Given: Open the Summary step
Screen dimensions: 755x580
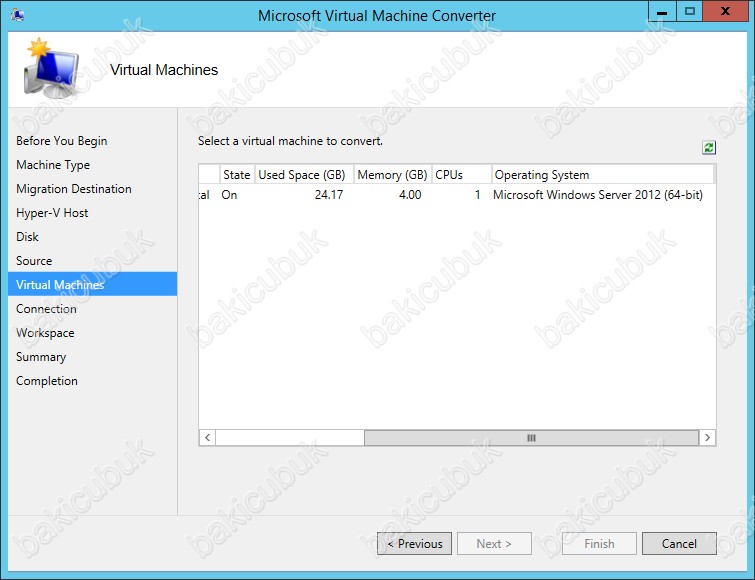Looking at the screenshot, I should click(41, 357).
